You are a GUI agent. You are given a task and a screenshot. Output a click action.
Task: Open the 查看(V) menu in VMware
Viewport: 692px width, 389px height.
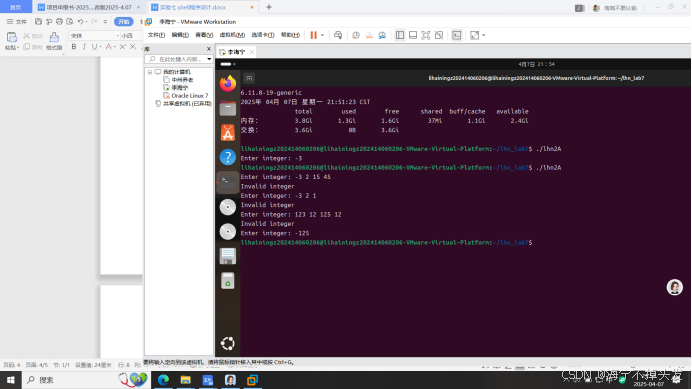pos(204,35)
